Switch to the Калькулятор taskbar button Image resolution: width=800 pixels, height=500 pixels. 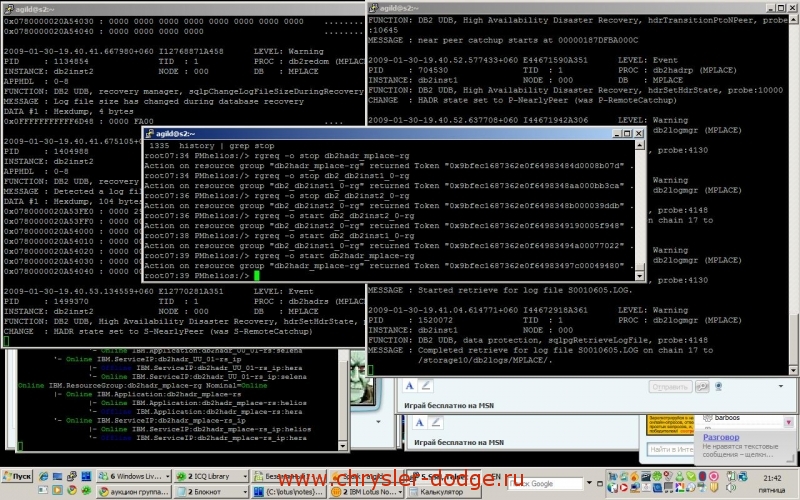pyautogui.click(x=443, y=492)
